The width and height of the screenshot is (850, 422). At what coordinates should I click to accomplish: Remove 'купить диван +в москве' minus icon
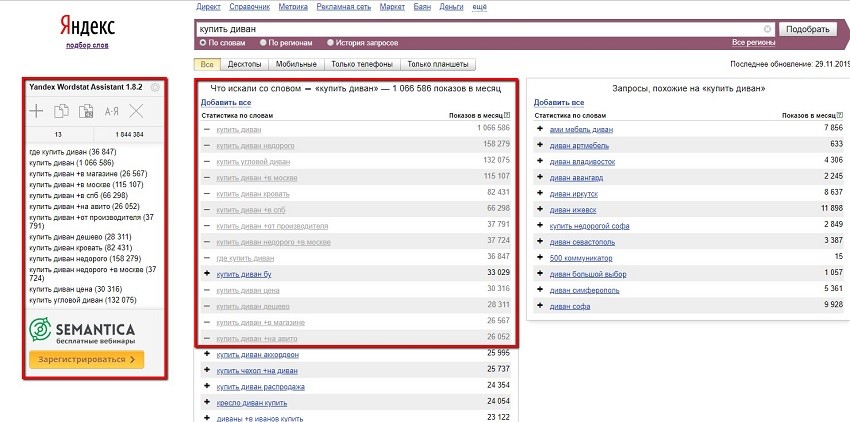click(x=207, y=178)
